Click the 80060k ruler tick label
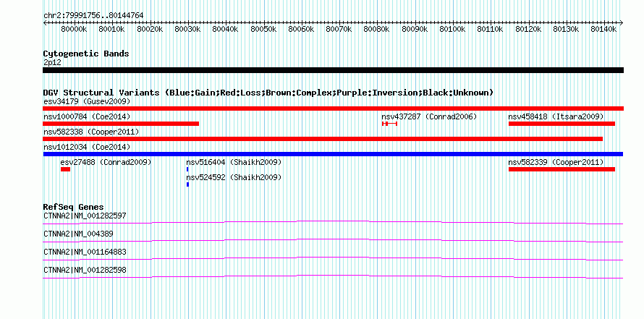 tap(301, 29)
